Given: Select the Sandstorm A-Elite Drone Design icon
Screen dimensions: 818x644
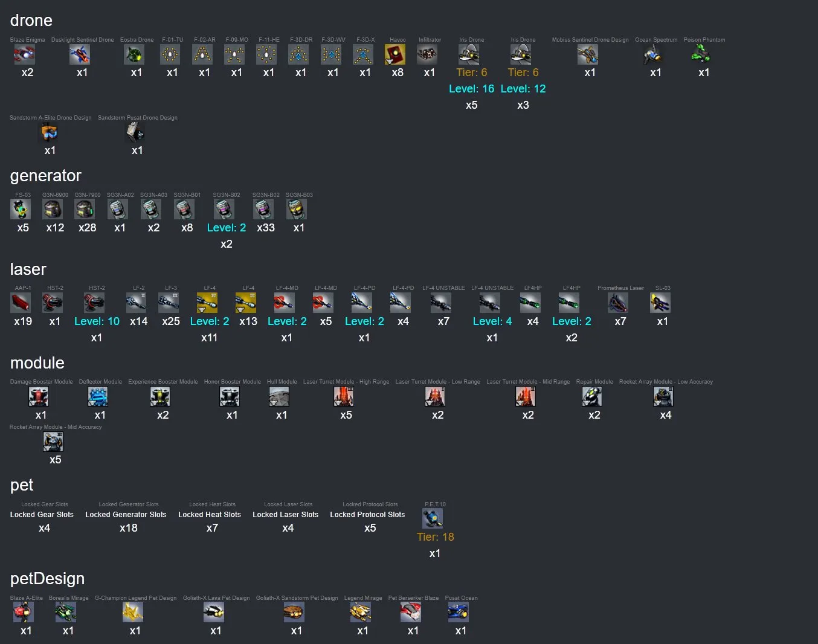Looking at the screenshot, I should pos(48,133).
